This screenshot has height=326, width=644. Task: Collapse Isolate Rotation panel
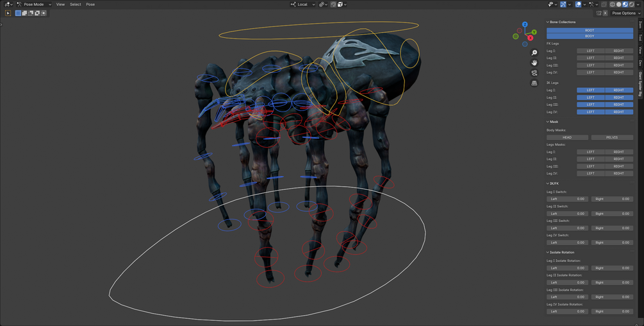click(x=548, y=252)
